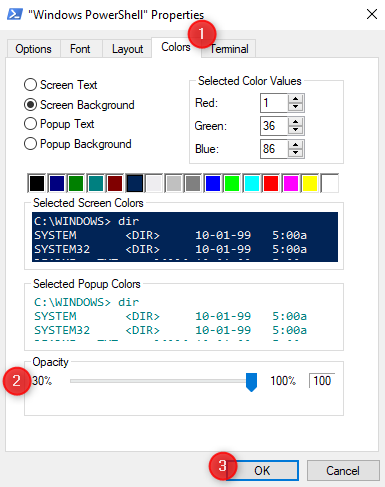Click the Opacity slider handle

pyautogui.click(x=251, y=382)
